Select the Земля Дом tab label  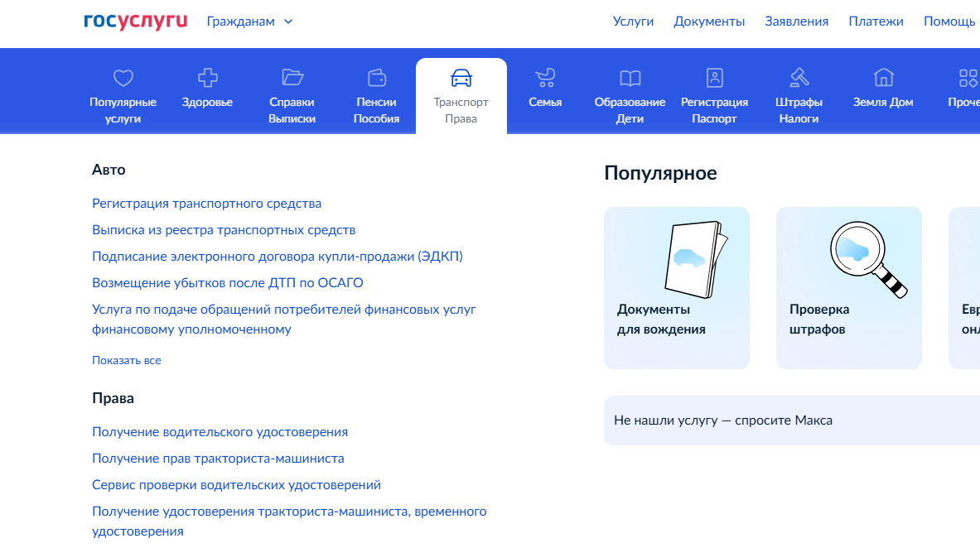[x=883, y=102]
